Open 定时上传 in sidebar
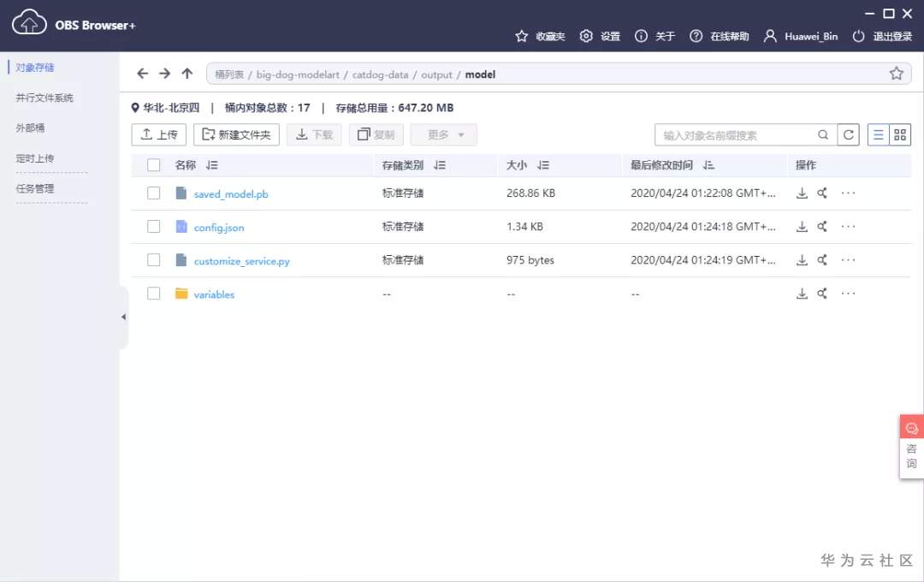 pyautogui.click(x=35, y=158)
